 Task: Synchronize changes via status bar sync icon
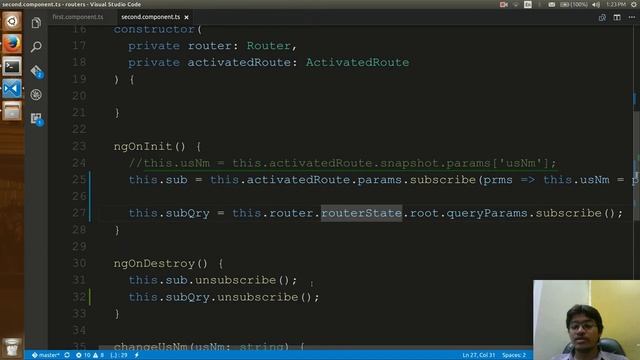pyautogui.click(x=67, y=355)
